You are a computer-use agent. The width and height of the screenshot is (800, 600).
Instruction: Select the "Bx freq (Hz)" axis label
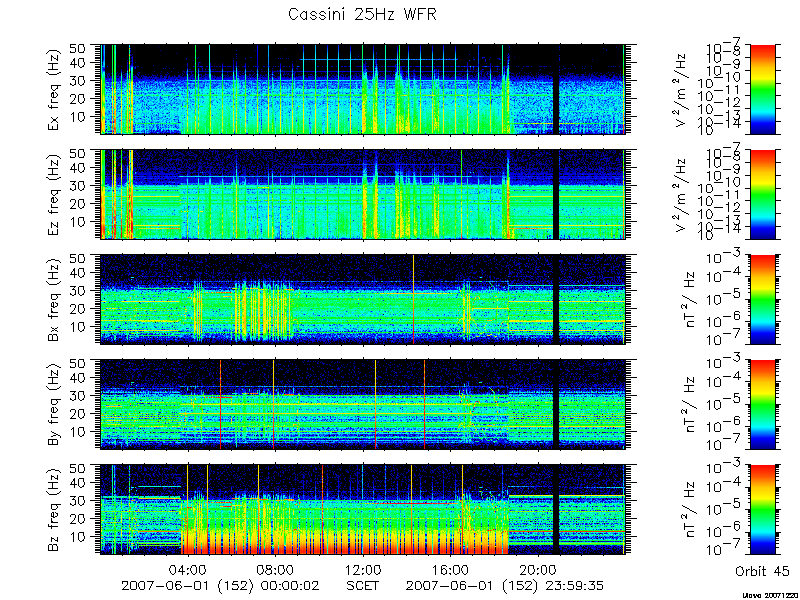point(54,300)
